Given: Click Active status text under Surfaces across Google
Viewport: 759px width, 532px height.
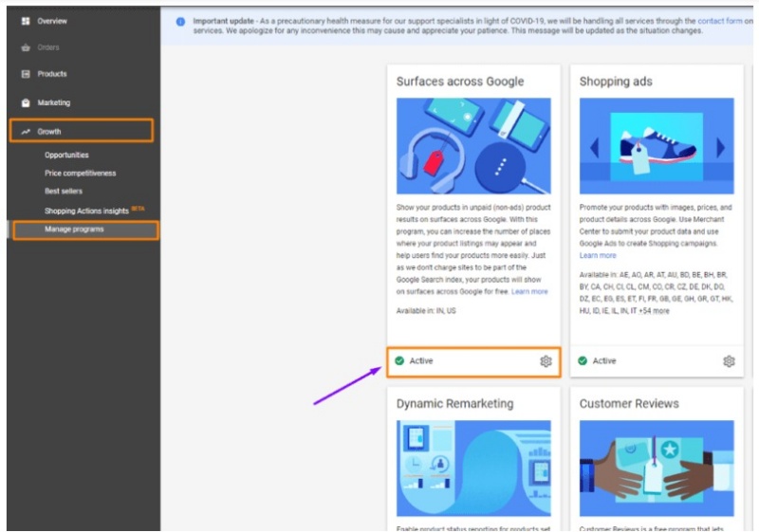Looking at the screenshot, I should pos(421,360).
